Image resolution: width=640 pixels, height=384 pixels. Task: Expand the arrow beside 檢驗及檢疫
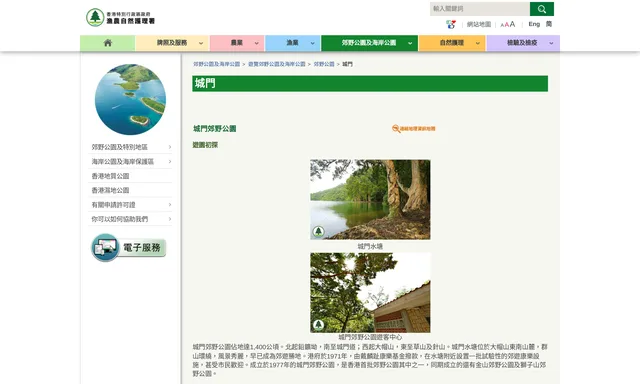tap(551, 43)
